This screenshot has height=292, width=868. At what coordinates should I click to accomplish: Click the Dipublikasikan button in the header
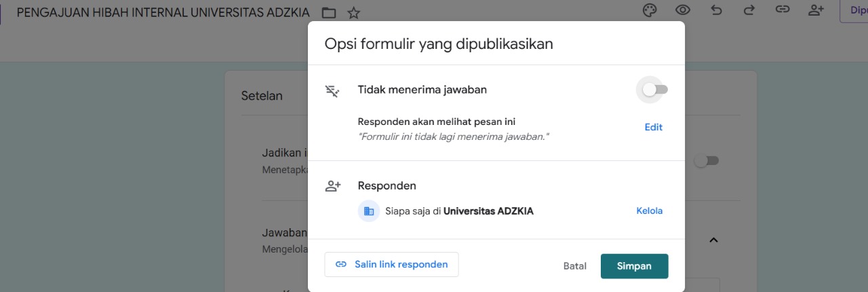(x=854, y=10)
